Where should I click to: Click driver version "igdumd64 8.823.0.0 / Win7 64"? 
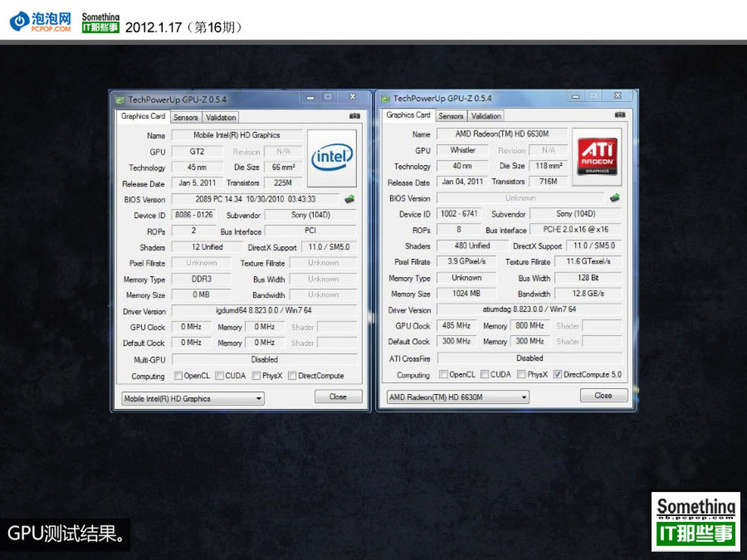click(264, 311)
